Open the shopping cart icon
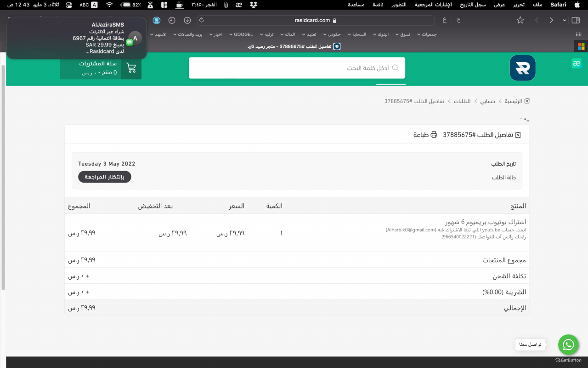This screenshot has width=588, height=368. pyautogui.click(x=131, y=68)
